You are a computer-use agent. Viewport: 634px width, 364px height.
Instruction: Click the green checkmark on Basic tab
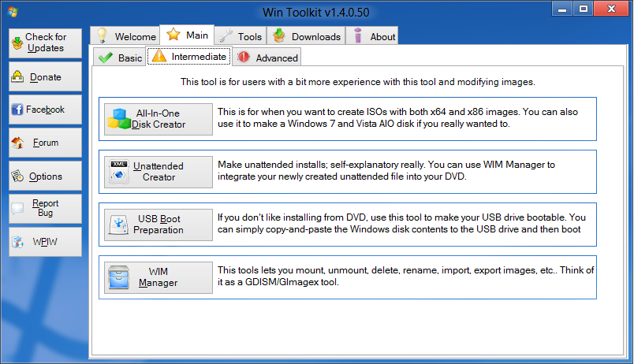pos(106,58)
